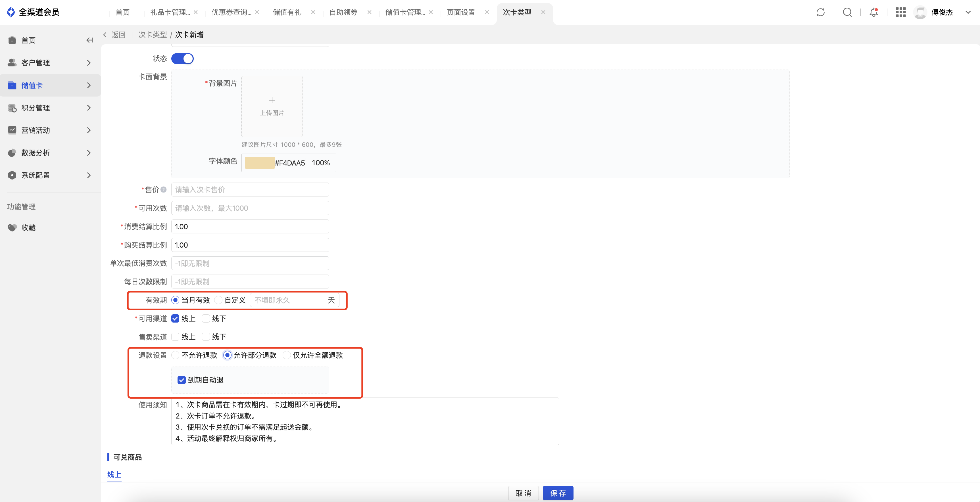
Task: Expand 客户管理 menu chevron
Action: pyautogui.click(x=89, y=62)
